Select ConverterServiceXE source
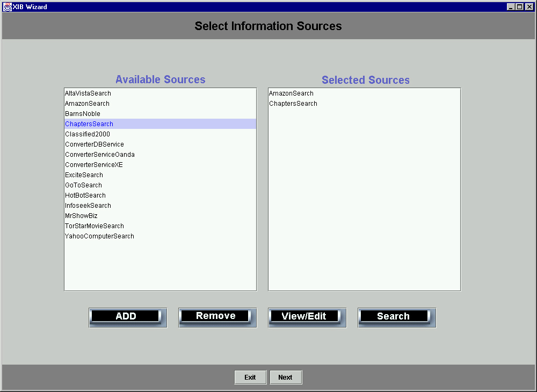 [x=160, y=165]
